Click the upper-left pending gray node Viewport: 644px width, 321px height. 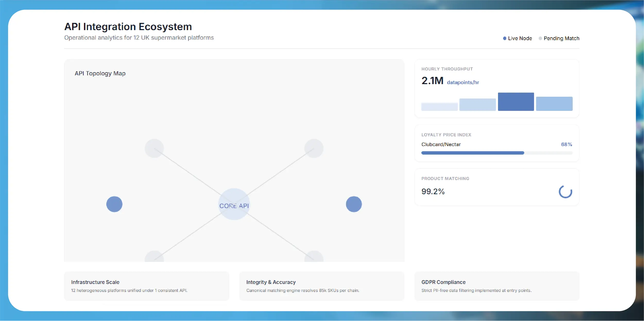click(154, 148)
